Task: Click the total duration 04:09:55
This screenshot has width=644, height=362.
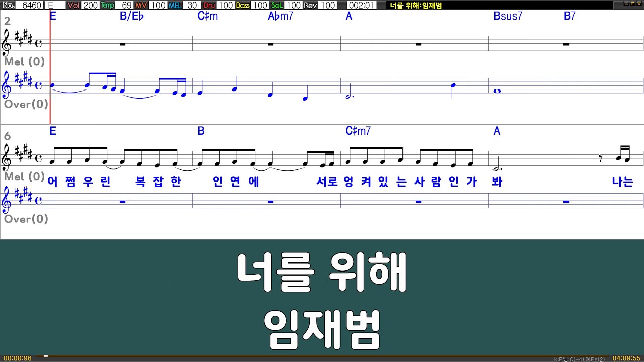Action: [626, 358]
